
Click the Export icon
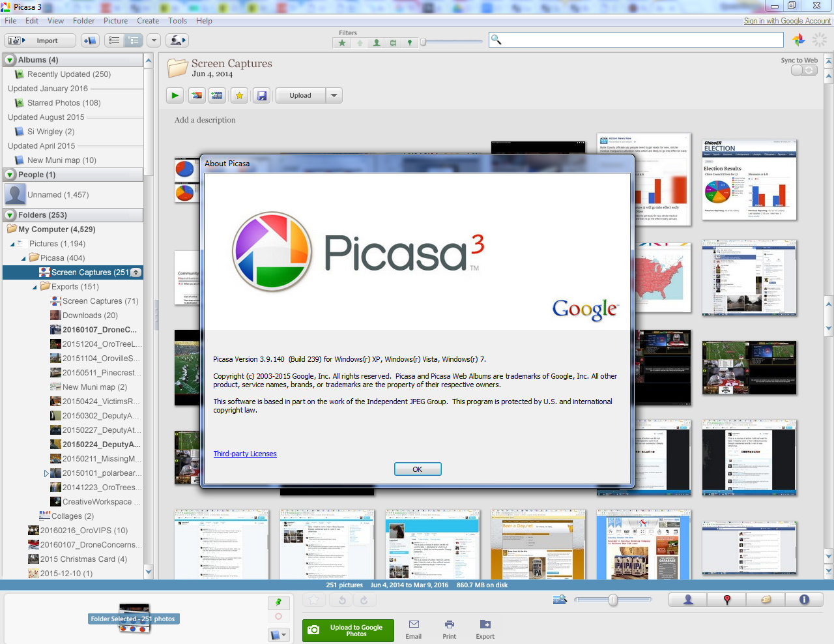485,630
